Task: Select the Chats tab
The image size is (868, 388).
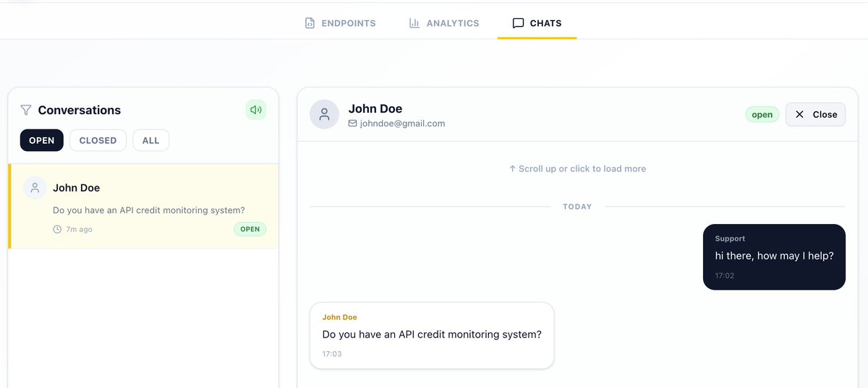Action: 537,23
